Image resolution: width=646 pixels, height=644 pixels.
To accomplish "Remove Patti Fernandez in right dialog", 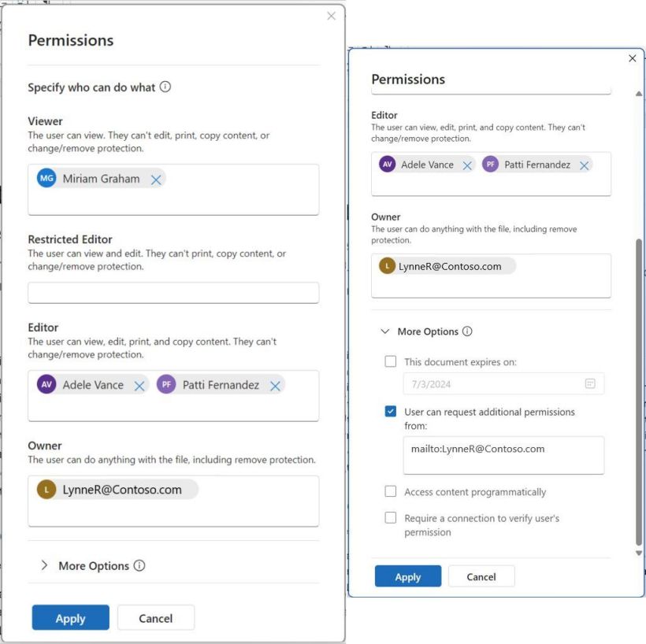I will pos(584,165).
